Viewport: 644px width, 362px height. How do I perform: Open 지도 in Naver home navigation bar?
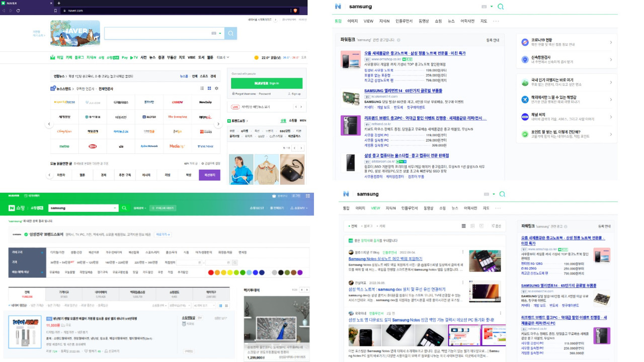(182, 58)
